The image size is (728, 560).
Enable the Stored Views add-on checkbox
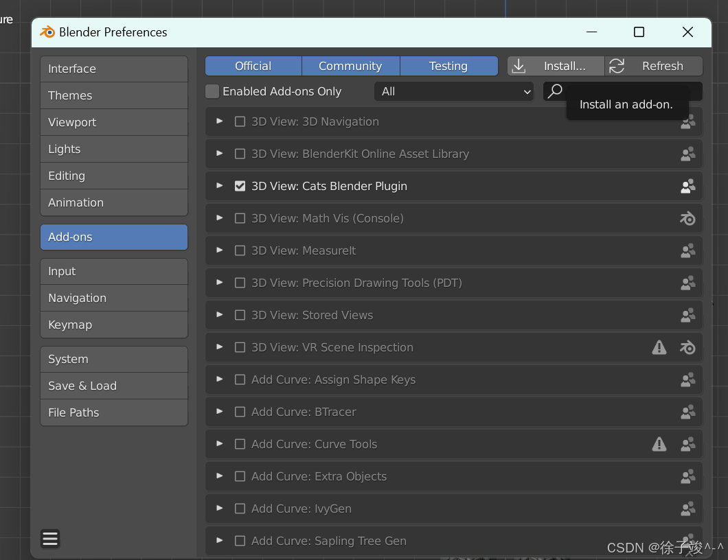pyautogui.click(x=240, y=315)
